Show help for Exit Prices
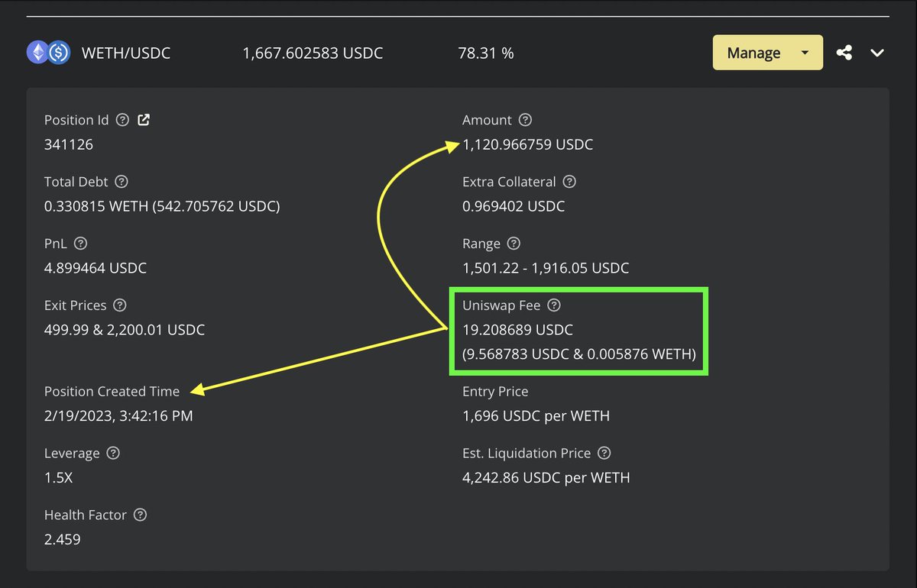 click(x=119, y=305)
